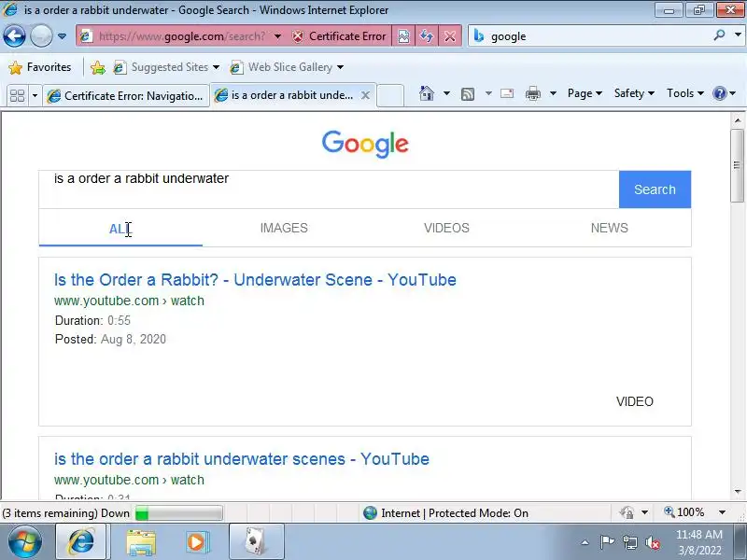This screenshot has width=747, height=560.
Task: Refresh the page with the Refresh icon
Action: 427,36
